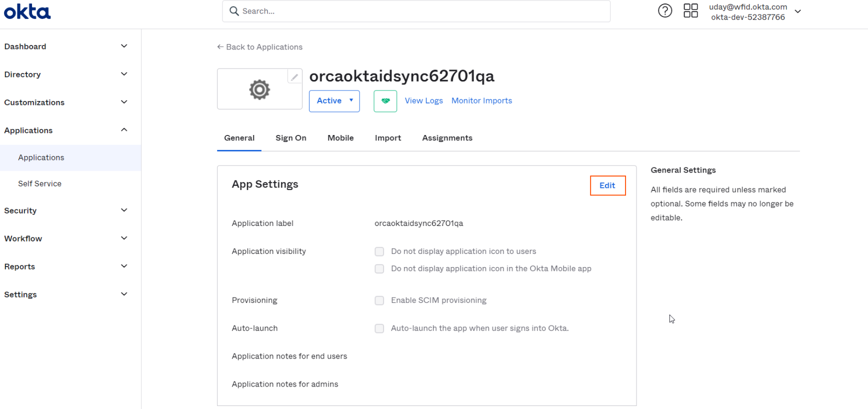Open the help question mark icon
This screenshot has width=868, height=409.
pos(665,10)
